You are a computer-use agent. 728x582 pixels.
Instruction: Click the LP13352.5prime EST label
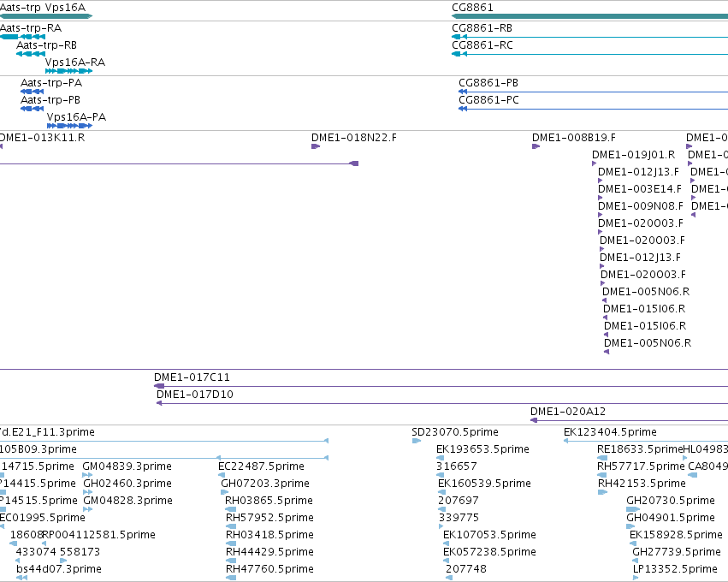(675, 569)
